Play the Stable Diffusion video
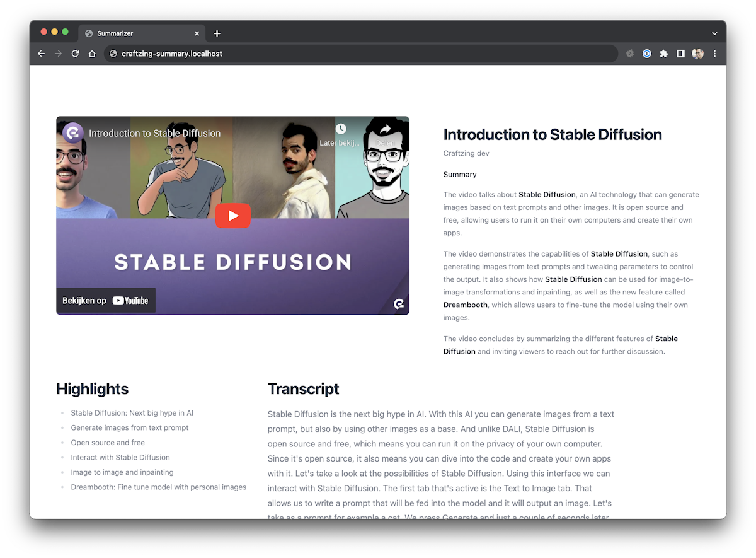The image size is (756, 558). coord(232,215)
